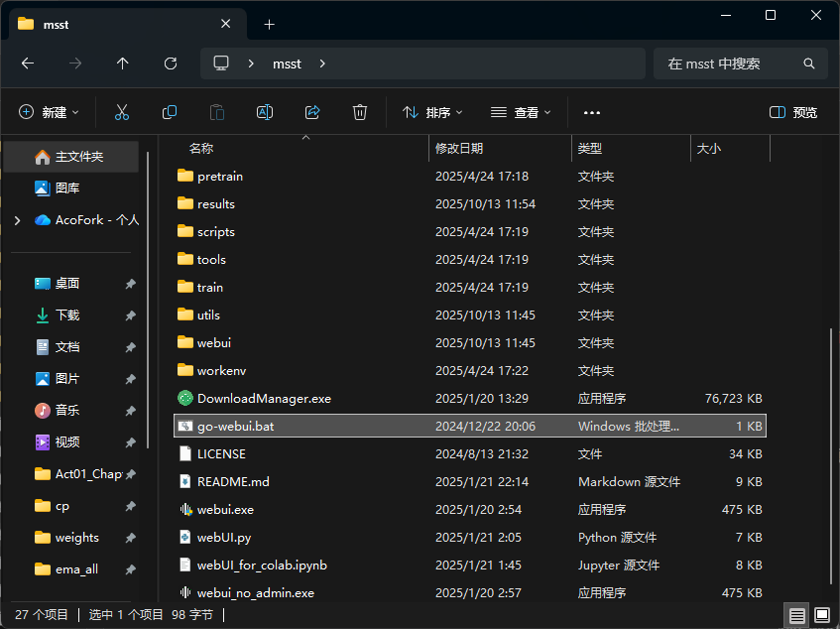
Task: Refresh the current folder view
Action: point(170,63)
